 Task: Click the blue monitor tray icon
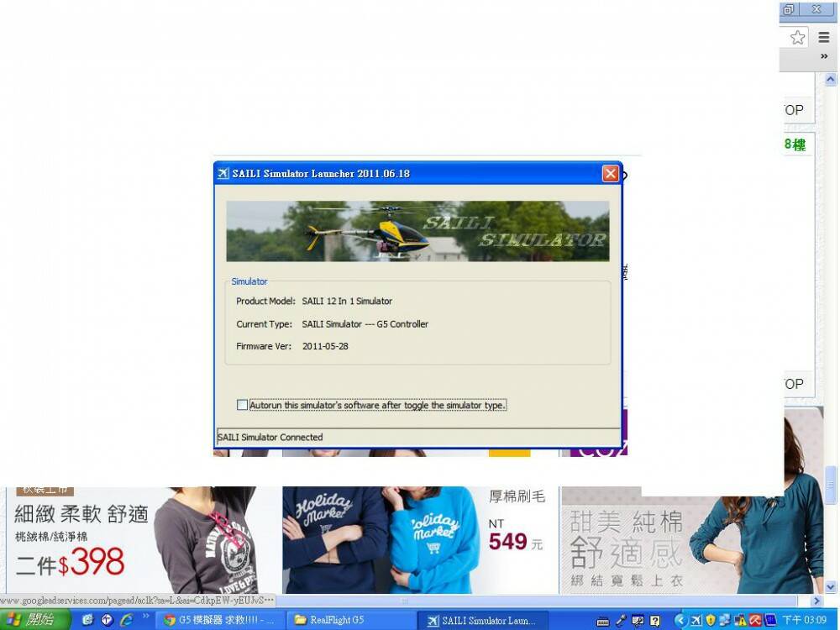(770, 621)
